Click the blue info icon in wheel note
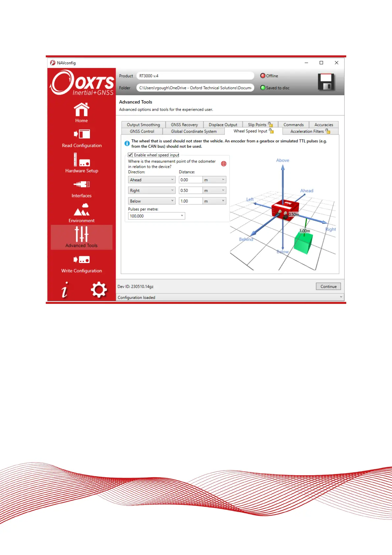392x555 pixels. pyautogui.click(x=127, y=143)
